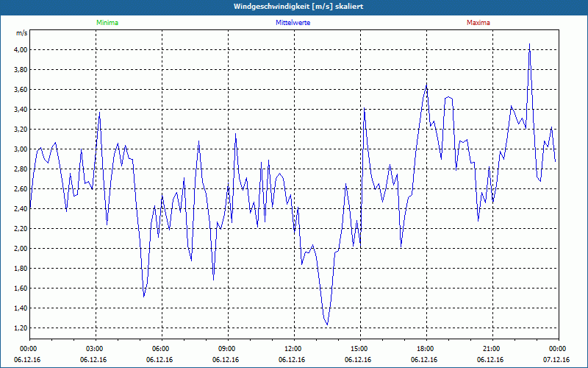Click the 3,40 y-axis value
Image resolution: width=588 pixels, height=368 pixels.
point(21,110)
